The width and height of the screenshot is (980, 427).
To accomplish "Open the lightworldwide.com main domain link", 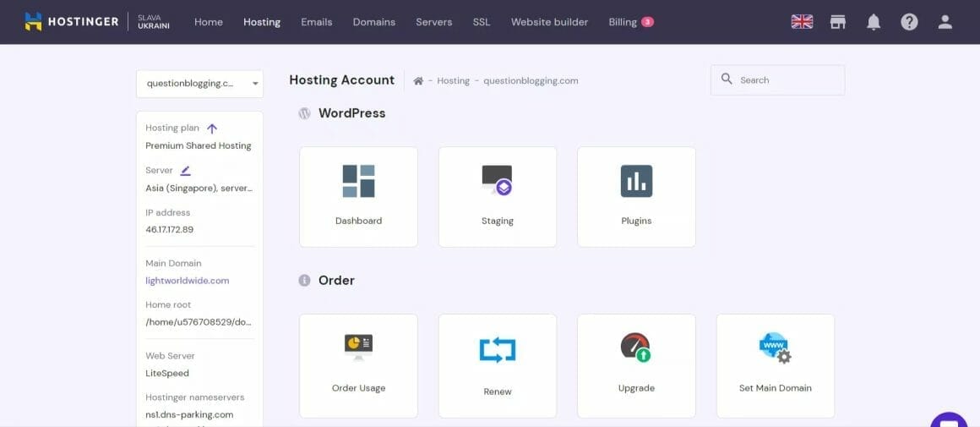I will [x=187, y=281].
